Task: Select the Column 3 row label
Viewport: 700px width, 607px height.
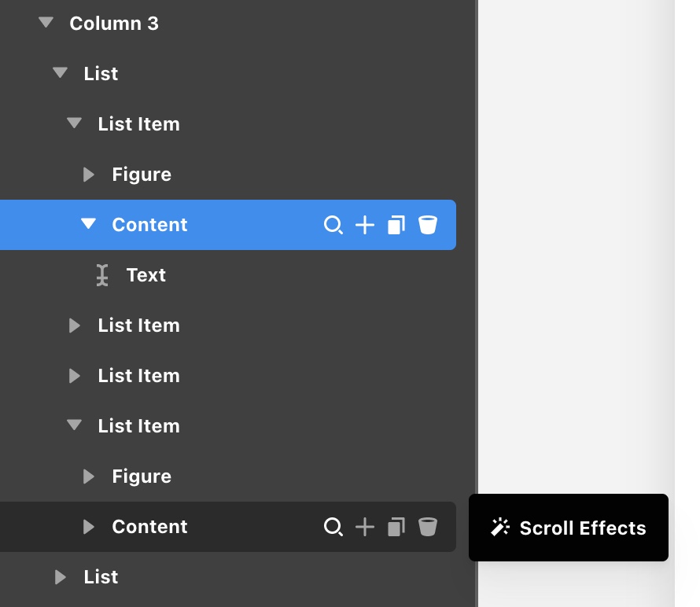Action: [x=114, y=24]
